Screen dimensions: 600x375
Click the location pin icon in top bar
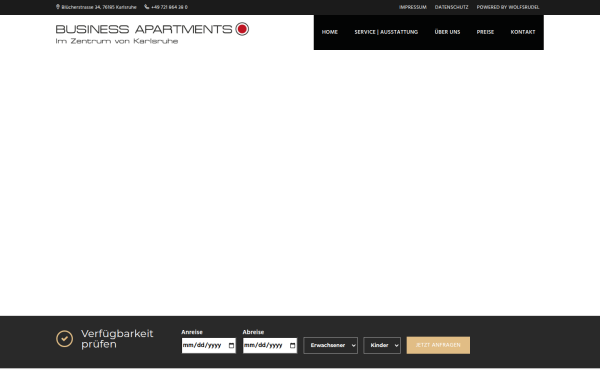(x=58, y=7)
